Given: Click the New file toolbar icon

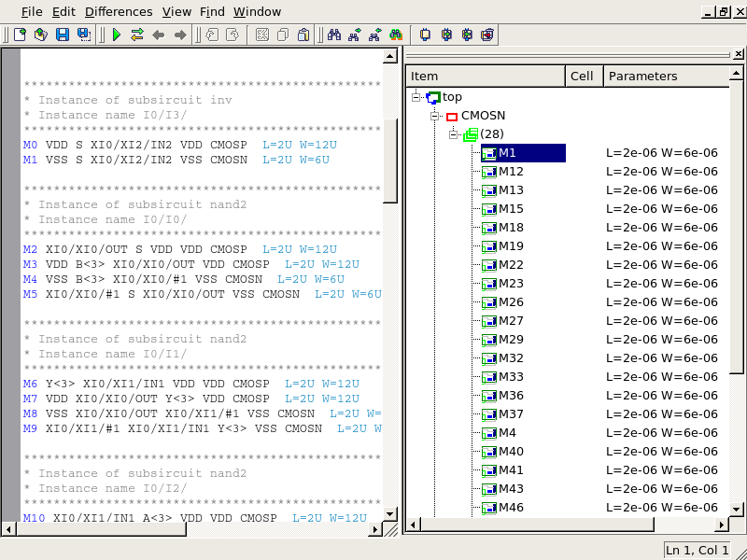Looking at the screenshot, I should 20,35.
